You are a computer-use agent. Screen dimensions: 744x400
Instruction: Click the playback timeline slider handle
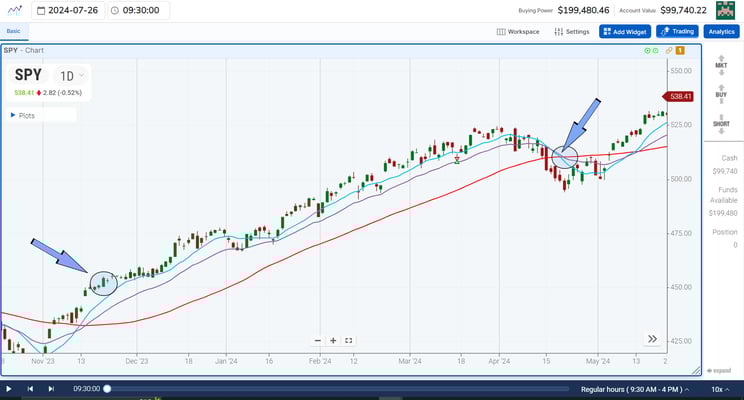click(107, 389)
